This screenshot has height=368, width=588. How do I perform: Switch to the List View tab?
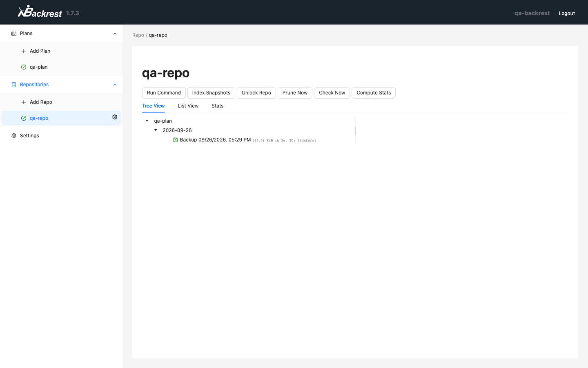188,106
